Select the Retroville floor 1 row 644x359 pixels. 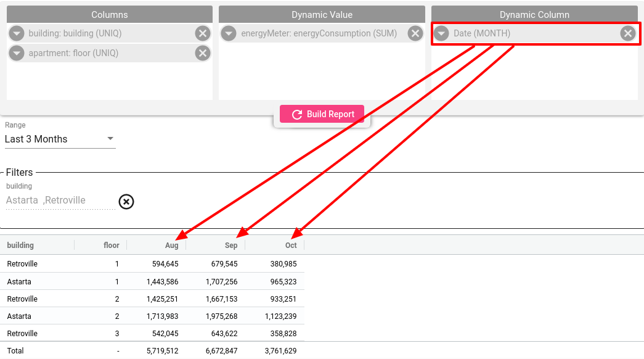point(152,263)
